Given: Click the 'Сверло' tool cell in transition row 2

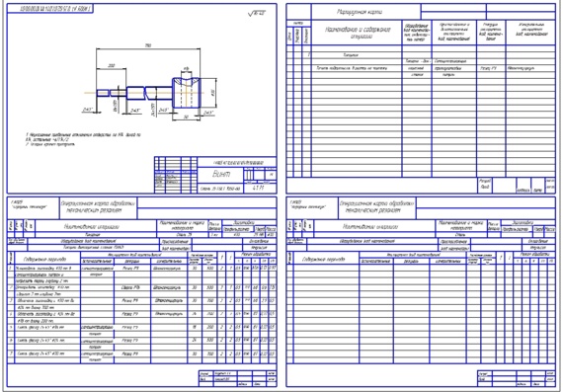Looking at the screenshot, I should [x=131, y=287].
